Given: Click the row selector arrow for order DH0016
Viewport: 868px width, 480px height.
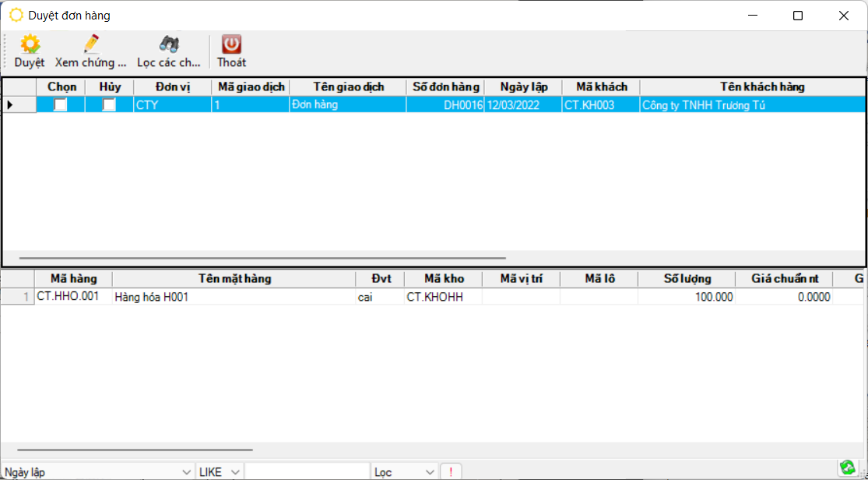Looking at the screenshot, I should pyautogui.click(x=10, y=104).
